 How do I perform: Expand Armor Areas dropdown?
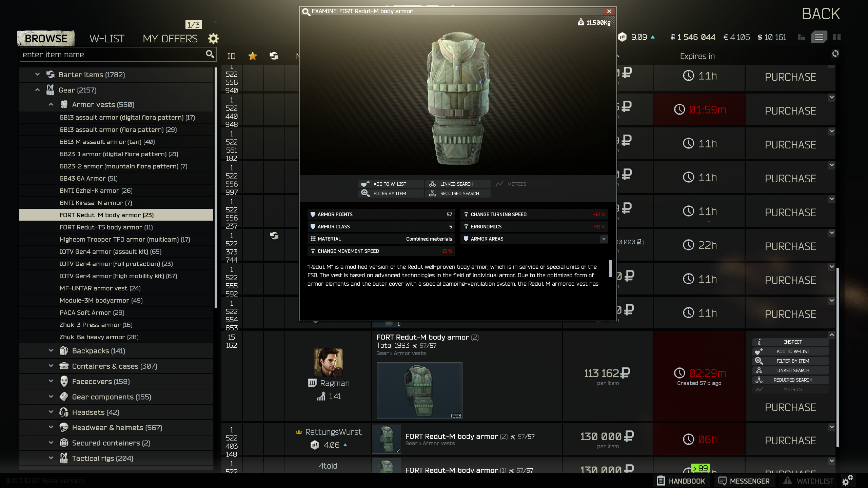click(604, 239)
